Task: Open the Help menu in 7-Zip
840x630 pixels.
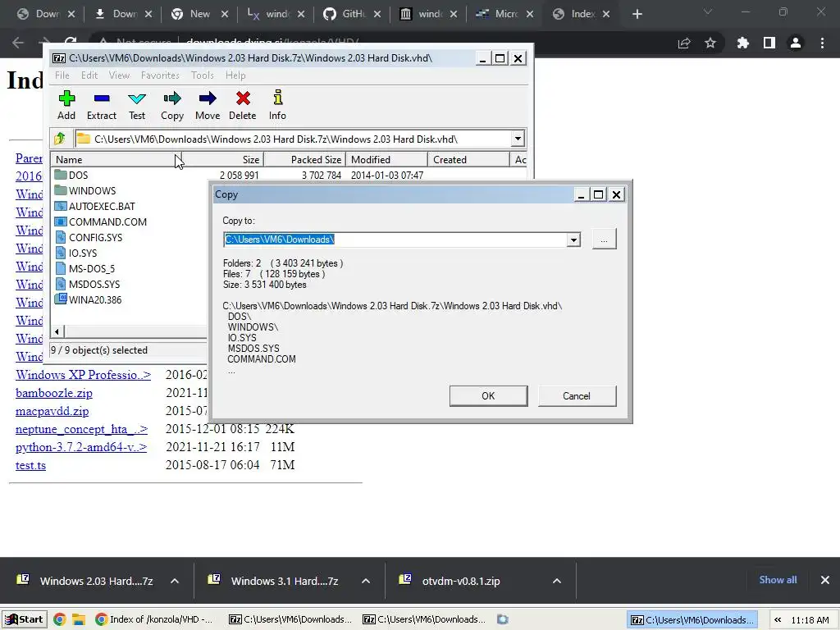Action: pyautogui.click(x=235, y=75)
